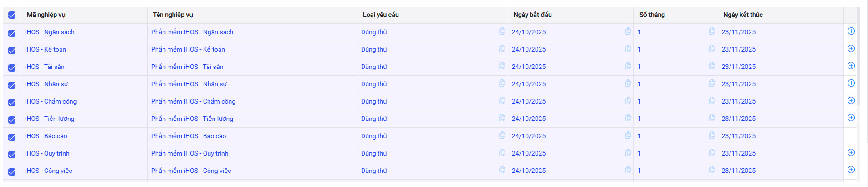The image size is (868, 187).
Task: Click the add icon on iHOS - Công việc row
Action: click(x=851, y=170)
